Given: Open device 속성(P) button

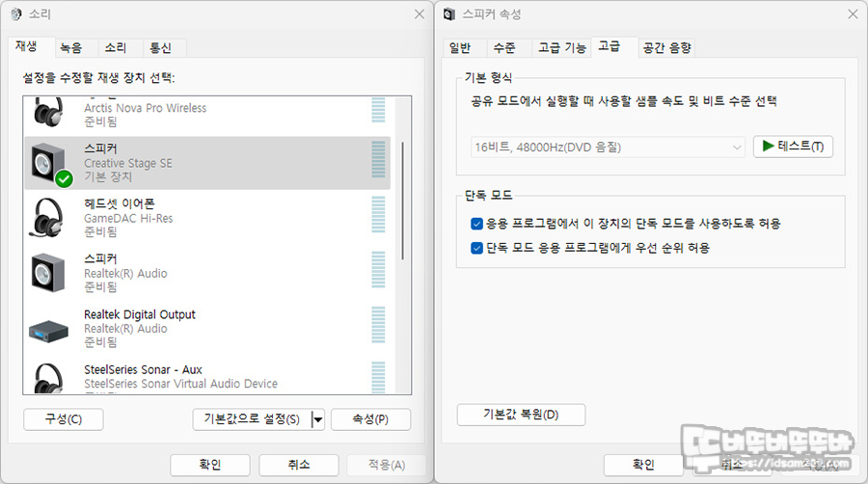Looking at the screenshot, I should tap(371, 419).
